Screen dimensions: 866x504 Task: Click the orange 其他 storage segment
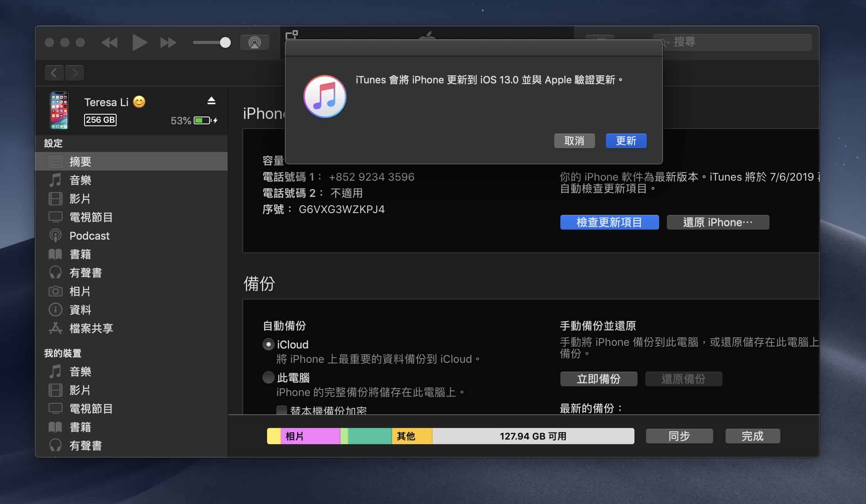[x=412, y=436]
